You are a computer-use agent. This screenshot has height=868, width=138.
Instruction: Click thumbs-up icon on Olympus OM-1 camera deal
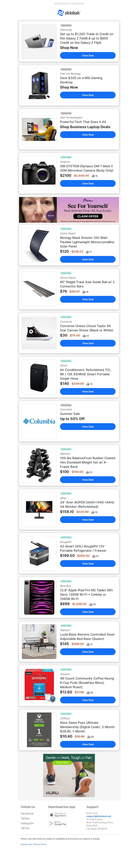pos(93,176)
